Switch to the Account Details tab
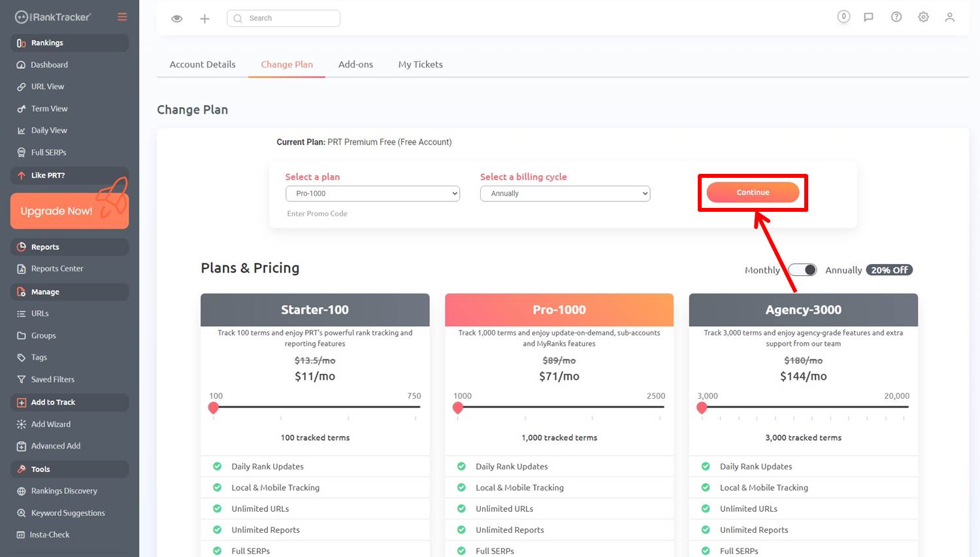Screen dimensions: 980x557 203,64
